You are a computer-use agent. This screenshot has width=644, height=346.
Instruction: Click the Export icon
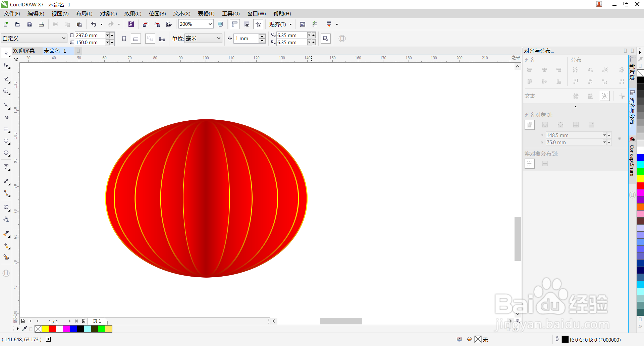pos(157,24)
